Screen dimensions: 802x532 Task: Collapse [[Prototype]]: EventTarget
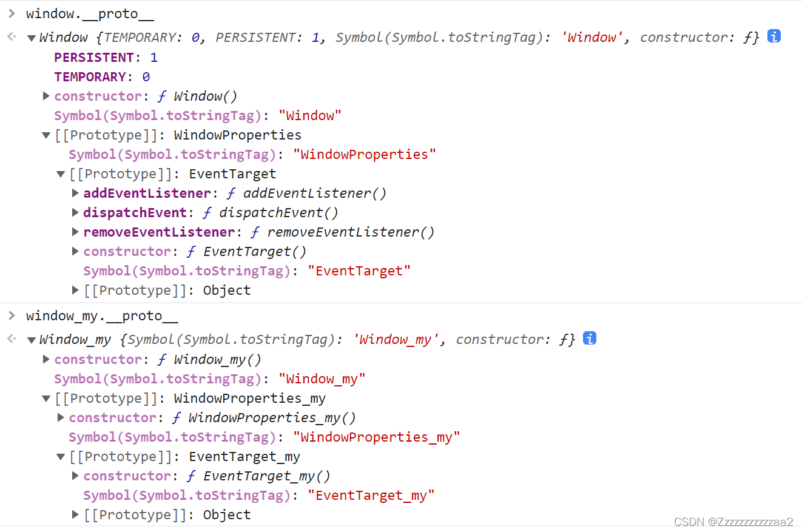coord(60,174)
